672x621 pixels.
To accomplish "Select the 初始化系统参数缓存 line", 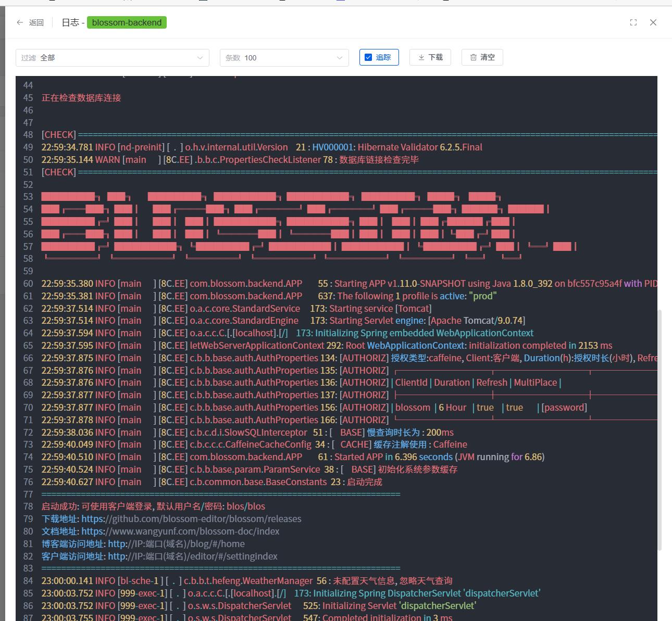I will 250,470.
